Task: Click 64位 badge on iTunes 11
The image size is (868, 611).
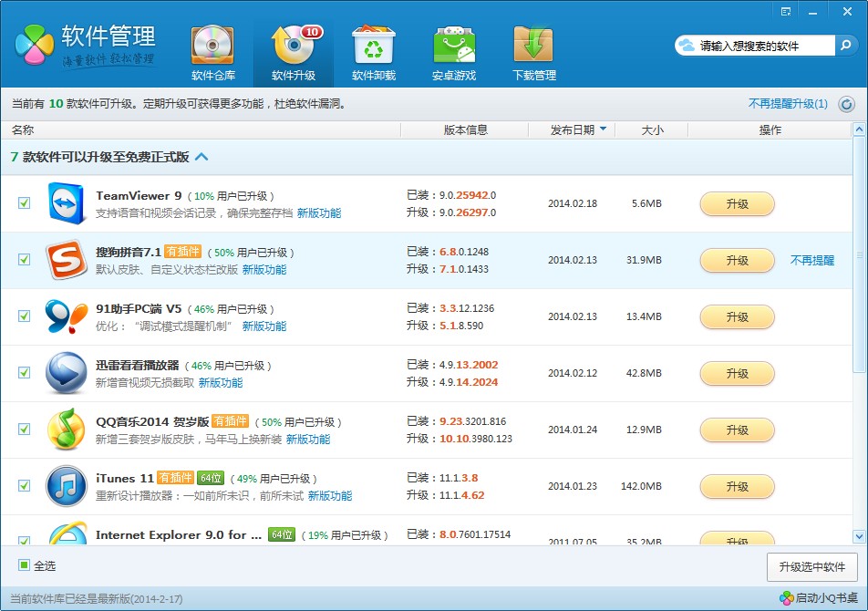Action: point(211,478)
